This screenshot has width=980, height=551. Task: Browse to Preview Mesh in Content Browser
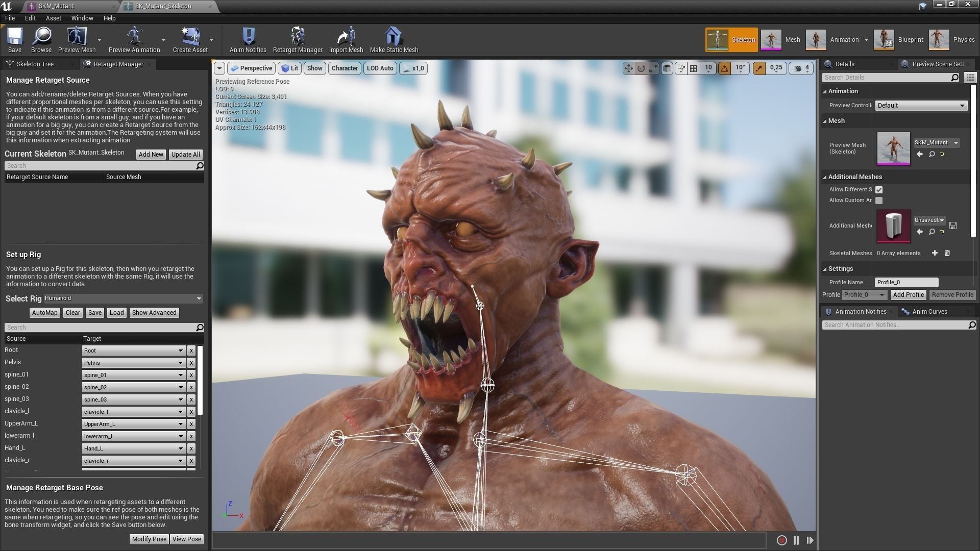pos(932,154)
